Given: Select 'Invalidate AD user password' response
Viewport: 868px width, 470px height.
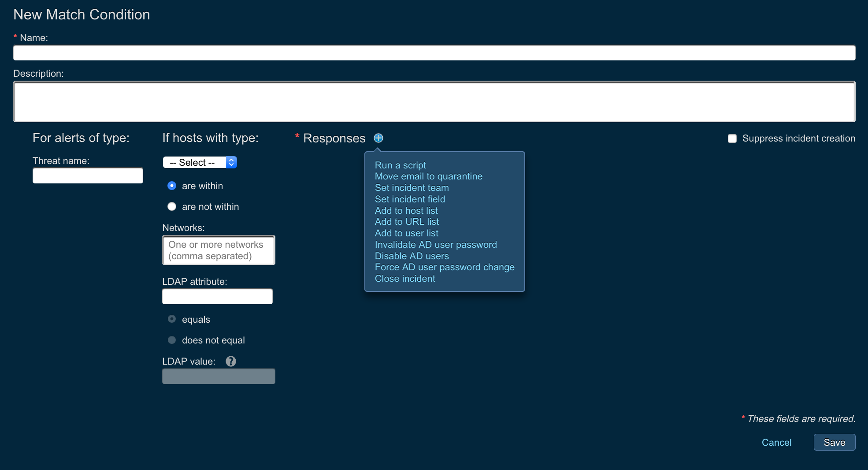Looking at the screenshot, I should tap(435, 245).
